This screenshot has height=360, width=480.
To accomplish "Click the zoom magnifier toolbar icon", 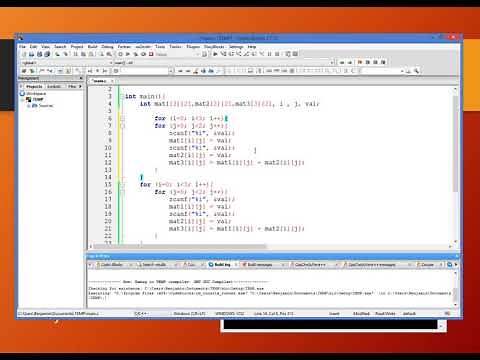I will (416, 71).
